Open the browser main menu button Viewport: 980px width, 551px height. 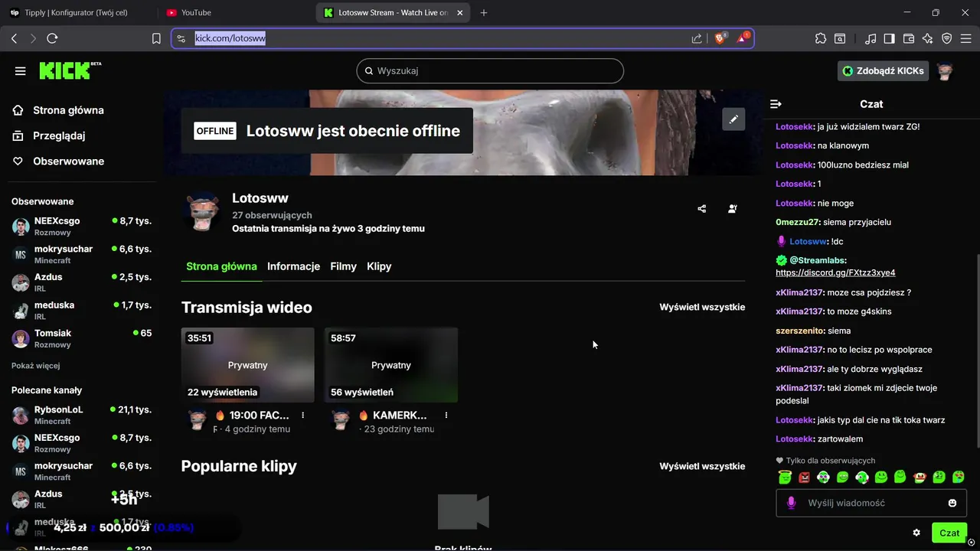click(966, 38)
